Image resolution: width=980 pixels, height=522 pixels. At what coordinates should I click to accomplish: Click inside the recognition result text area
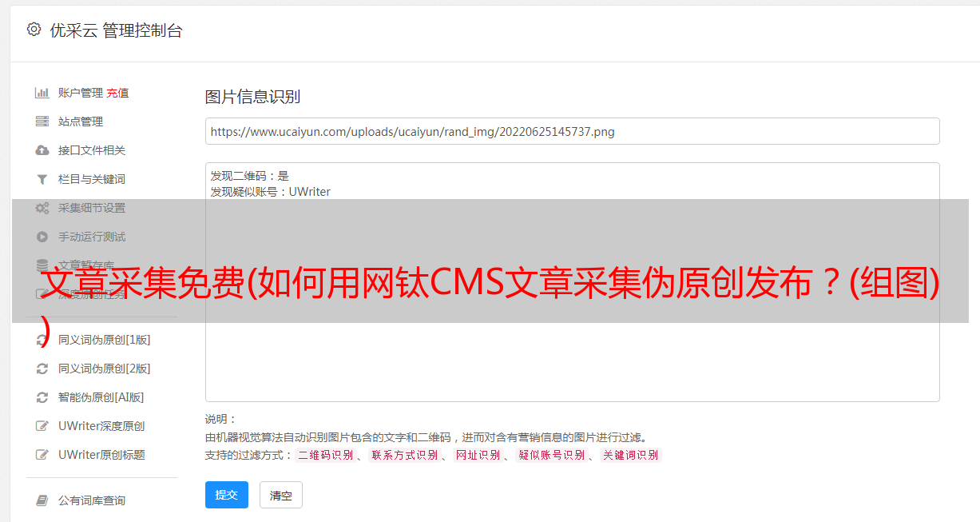[x=572, y=282]
